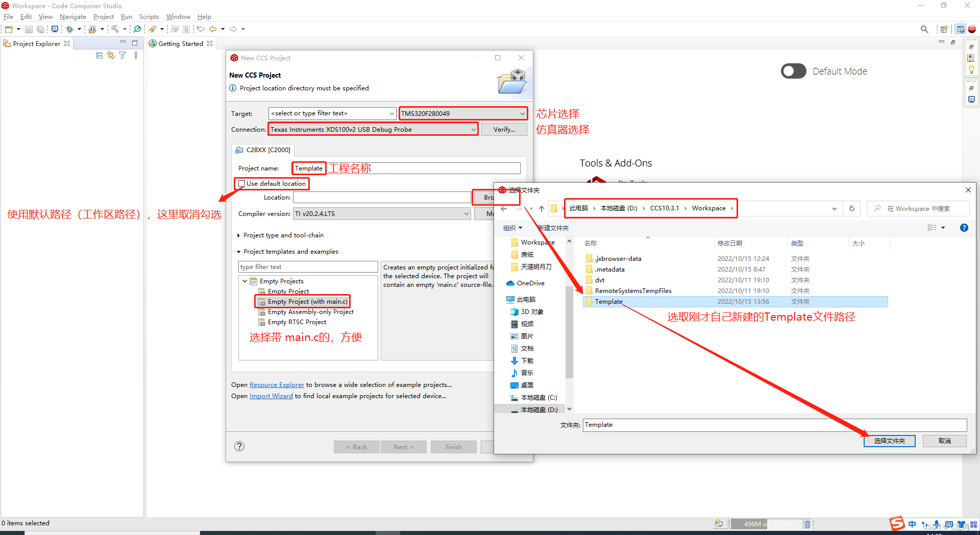Click the dialog help question mark icon
The image size is (980, 535).
tap(239, 446)
